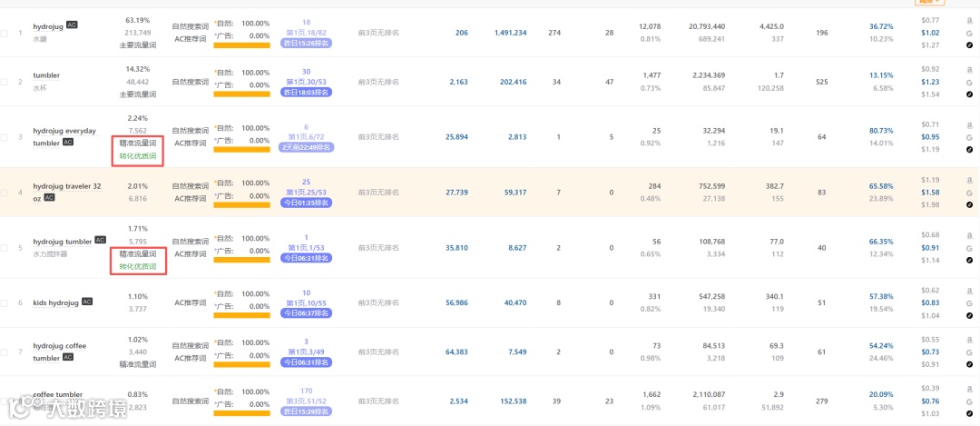Open the kids hydrojug keyword link
This screenshot has width=980, height=426.
55,302
